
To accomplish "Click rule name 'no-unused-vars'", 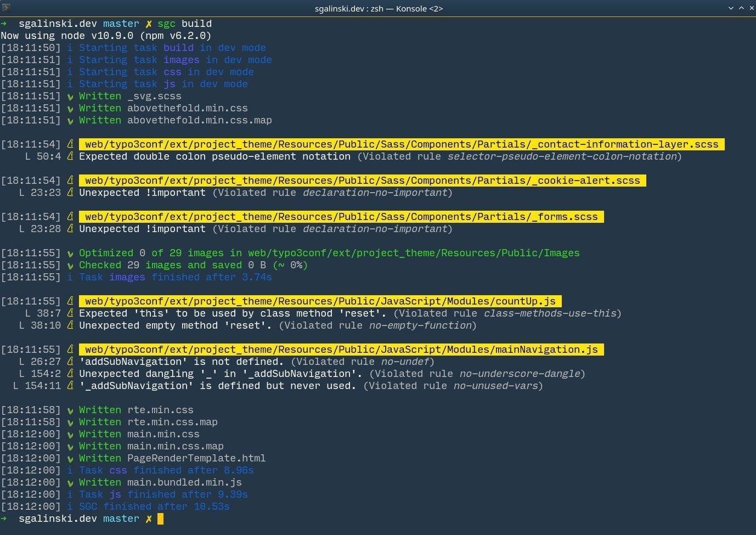I will click(495, 386).
